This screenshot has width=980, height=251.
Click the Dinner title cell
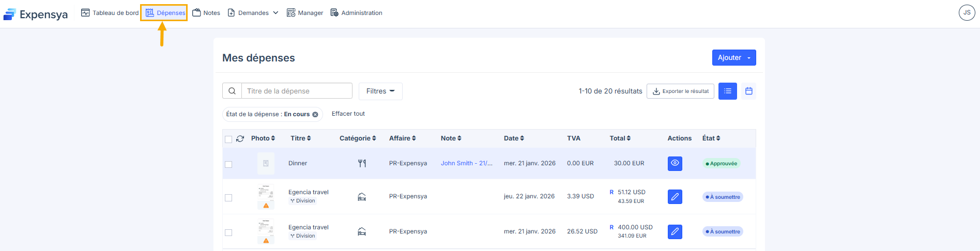298,163
